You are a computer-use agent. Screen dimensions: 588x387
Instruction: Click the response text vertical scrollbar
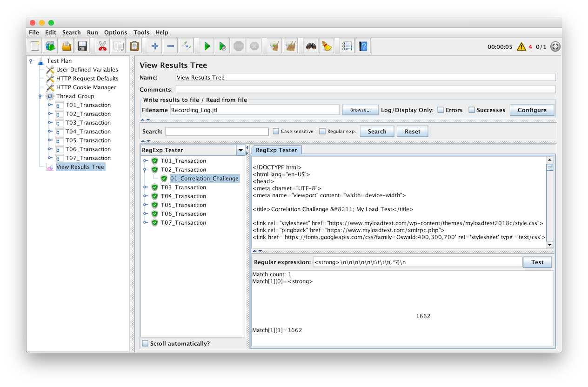[x=549, y=205]
